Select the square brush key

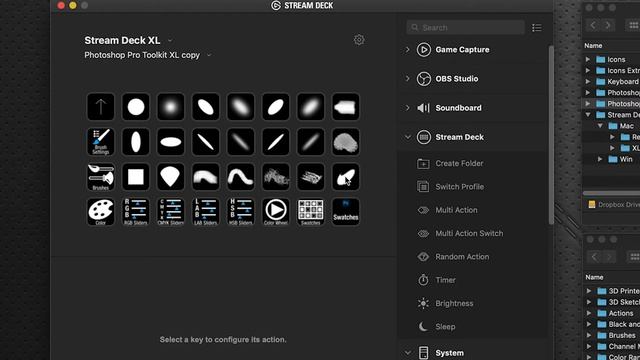click(x=136, y=177)
